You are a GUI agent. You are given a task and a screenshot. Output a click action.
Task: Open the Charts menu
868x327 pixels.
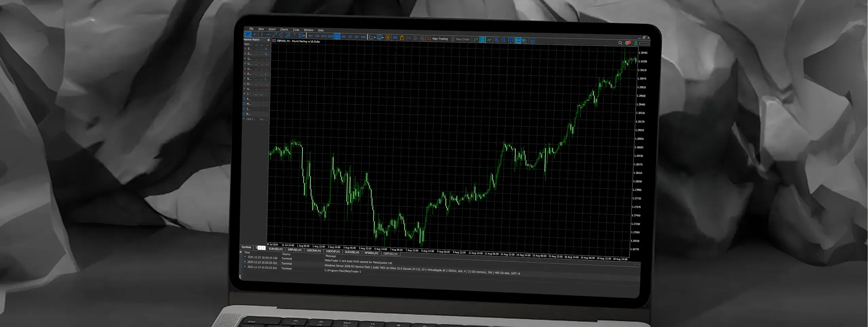[284, 30]
